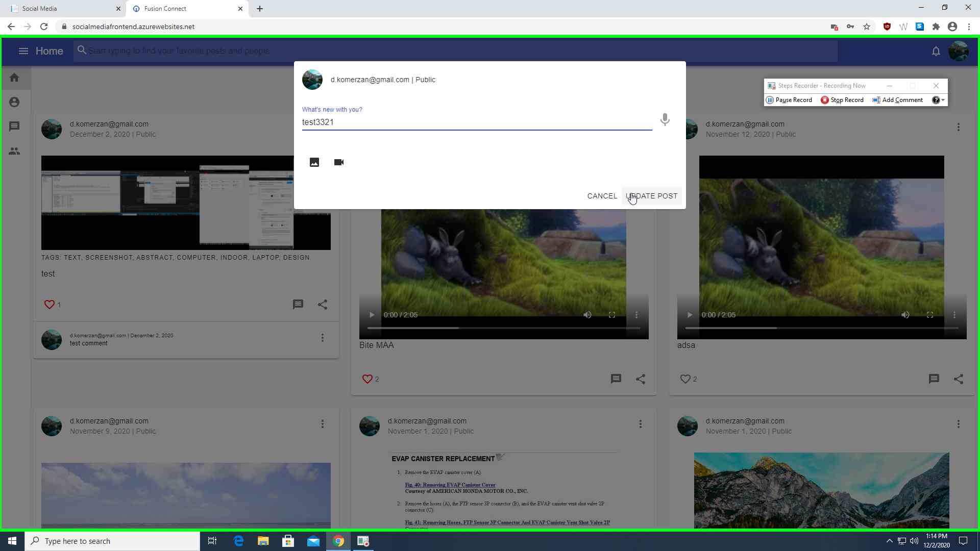The width and height of the screenshot is (980, 551).
Task: Open Chrome's three-dot menu
Action: [x=969, y=27]
